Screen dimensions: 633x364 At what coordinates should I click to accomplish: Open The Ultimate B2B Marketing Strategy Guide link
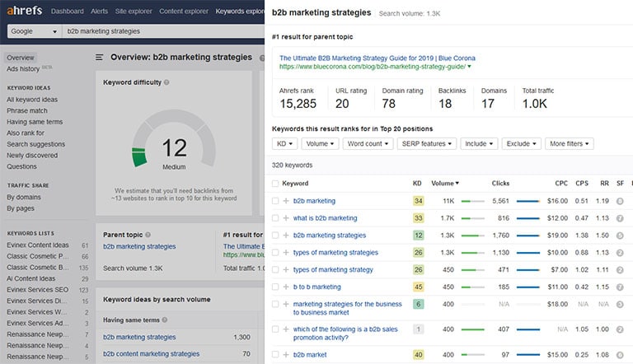click(377, 58)
